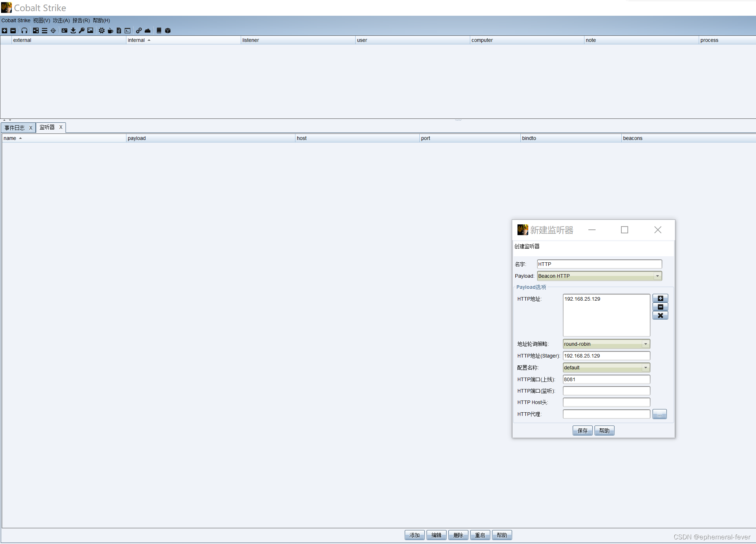Open the screenshots picture icon
756x544 pixels.
(x=90, y=31)
